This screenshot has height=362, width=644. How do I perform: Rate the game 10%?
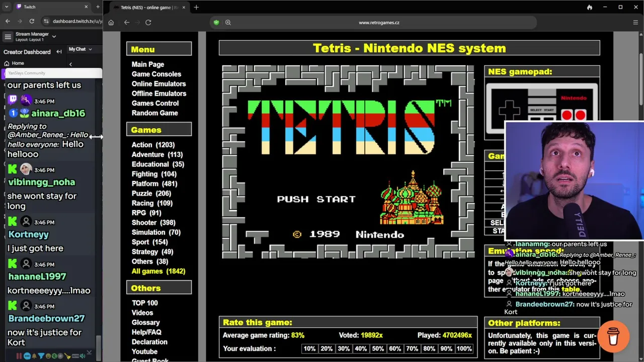(x=309, y=349)
